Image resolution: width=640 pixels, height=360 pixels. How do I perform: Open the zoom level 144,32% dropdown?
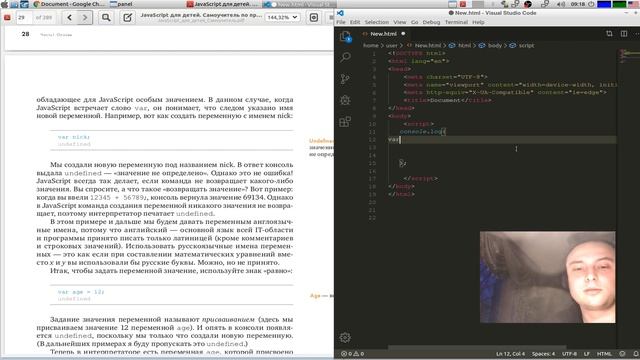[x=282, y=18]
